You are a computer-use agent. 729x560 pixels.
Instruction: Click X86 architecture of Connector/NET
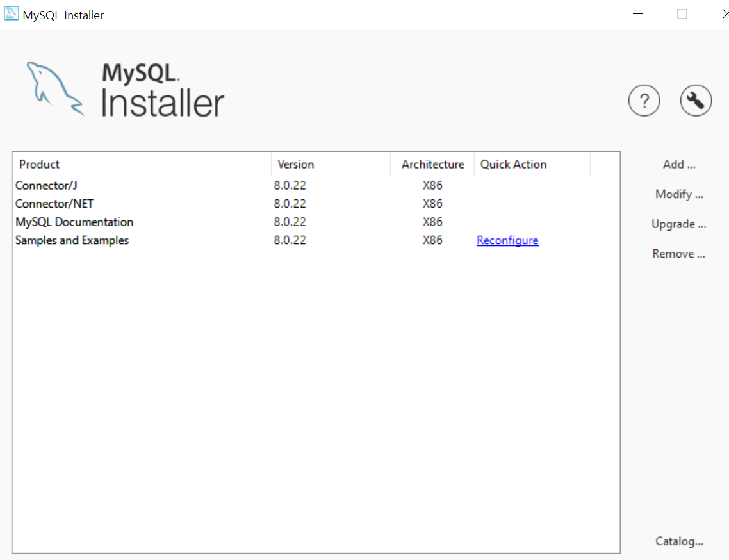432,204
